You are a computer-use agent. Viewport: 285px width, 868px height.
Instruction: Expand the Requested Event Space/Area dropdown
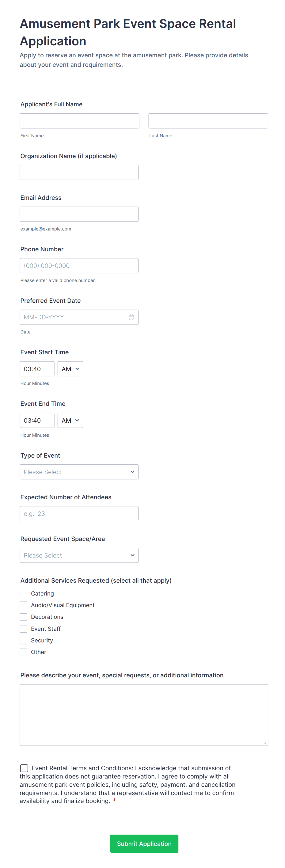coord(79,555)
